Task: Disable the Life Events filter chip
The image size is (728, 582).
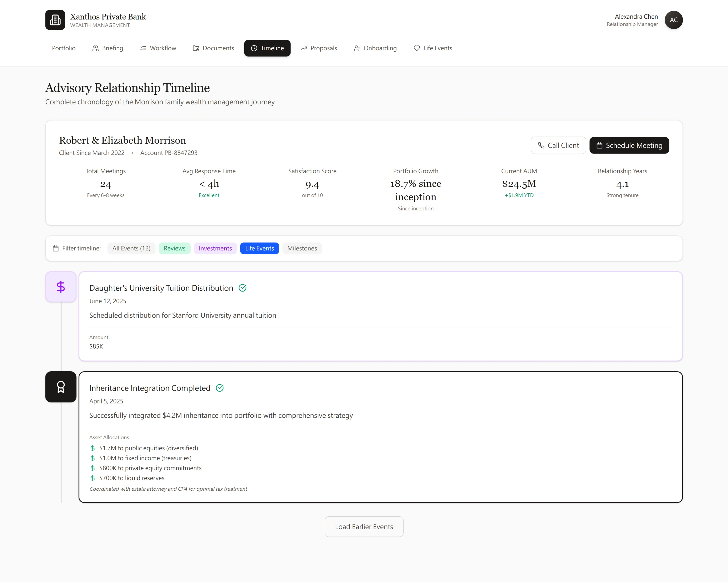Action: (259, 248)
